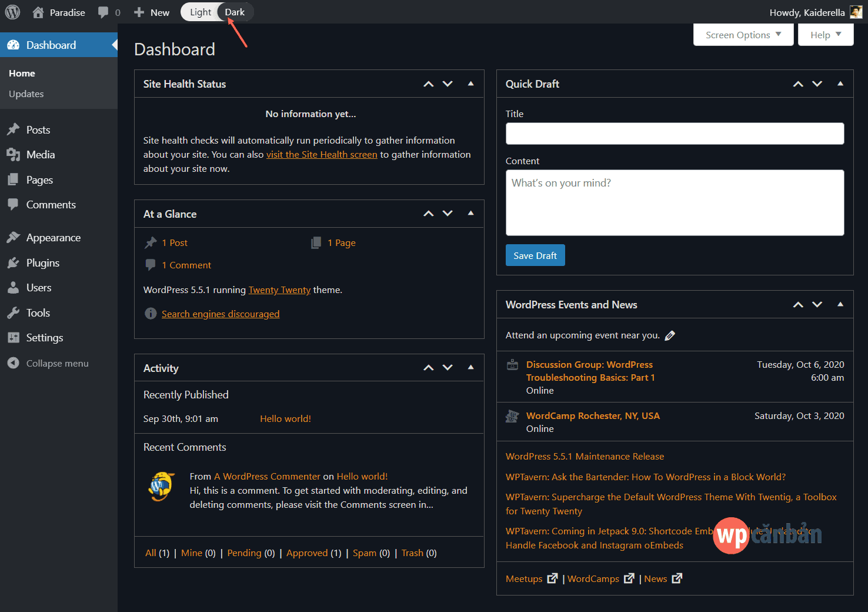Click the WordPress logo in admin bar
Viewport: 868px width, 612px height.
click(12, 12)
